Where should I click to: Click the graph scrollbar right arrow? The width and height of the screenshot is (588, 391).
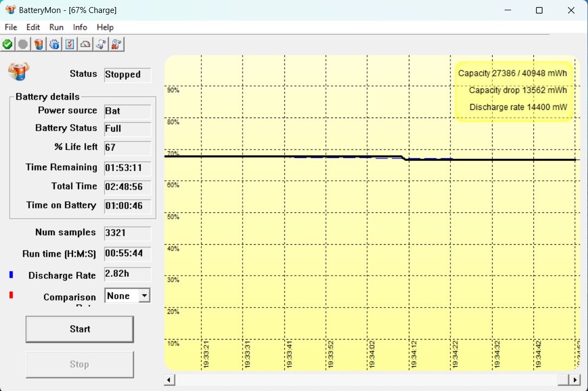click(574, 380)
